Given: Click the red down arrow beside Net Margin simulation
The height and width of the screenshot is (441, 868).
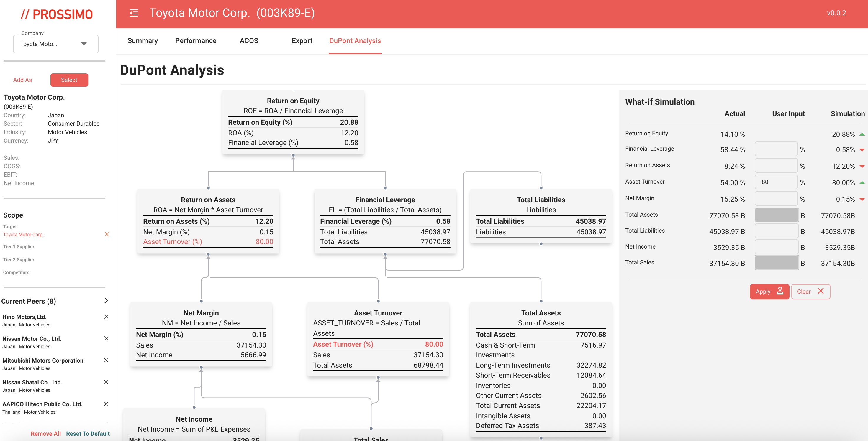Looking at the screenshot, I should click(862, 200).
